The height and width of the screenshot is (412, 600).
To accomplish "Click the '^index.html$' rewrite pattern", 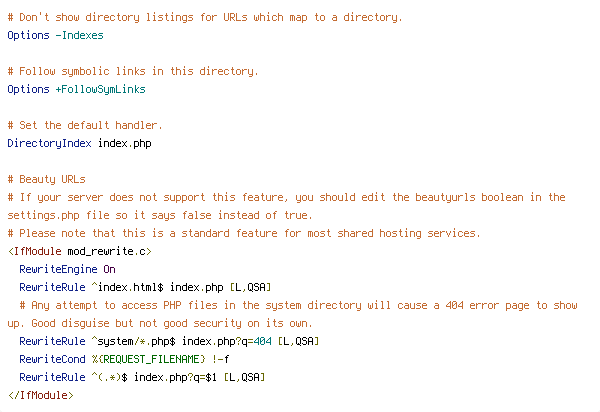I will pyautogui.click(x=128, y=287).
